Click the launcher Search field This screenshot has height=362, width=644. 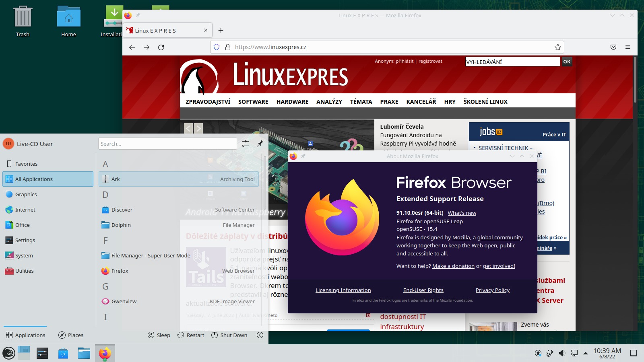(x=167, y=144)
